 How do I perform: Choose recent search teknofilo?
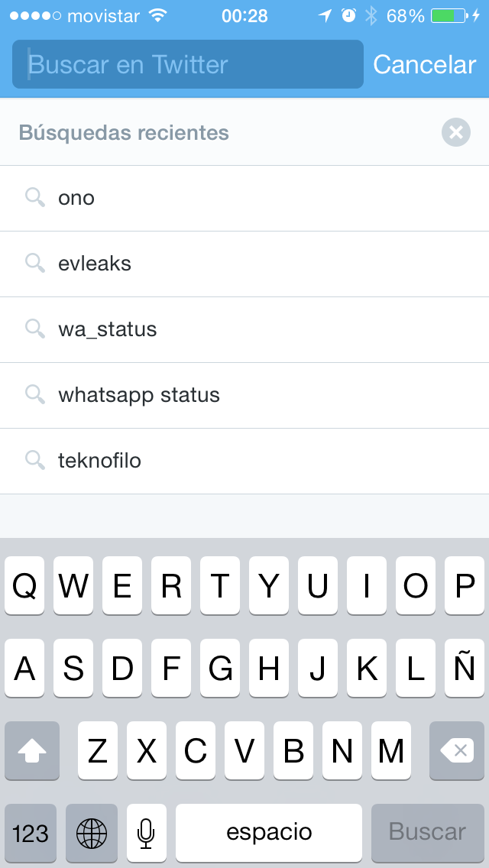pos(99,461)
